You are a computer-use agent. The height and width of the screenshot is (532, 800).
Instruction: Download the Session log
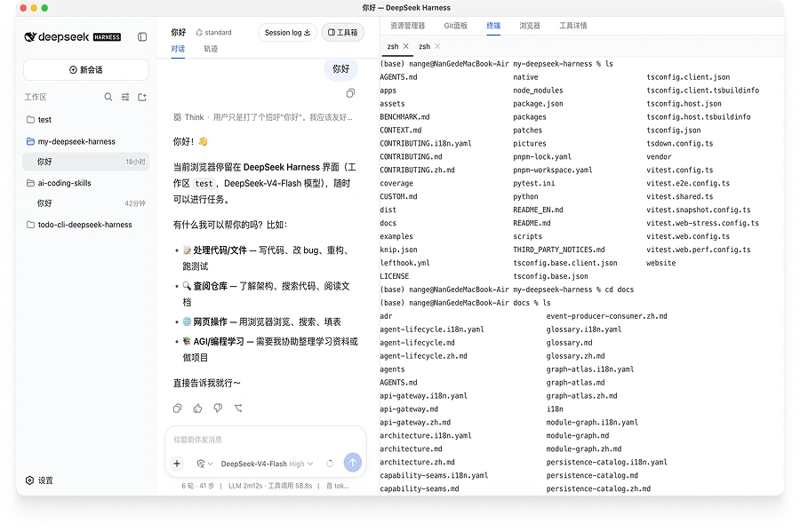tap(287, 33)
